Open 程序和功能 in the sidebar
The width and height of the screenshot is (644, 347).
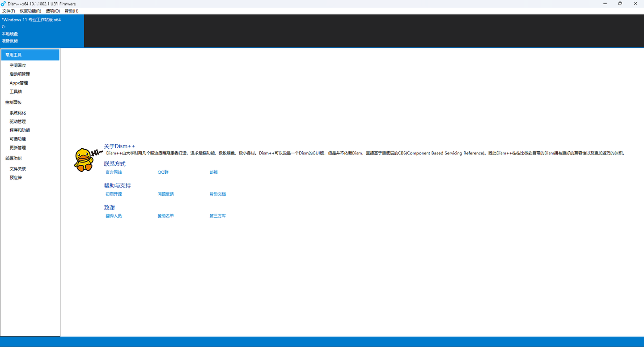click(20, 130)
